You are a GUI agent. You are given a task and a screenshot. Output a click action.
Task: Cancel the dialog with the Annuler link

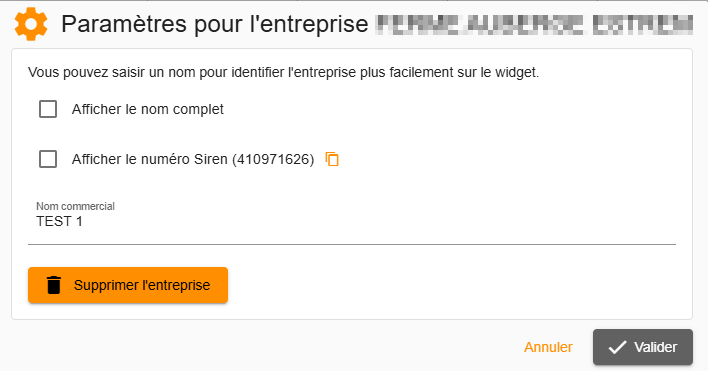point(548,347)
